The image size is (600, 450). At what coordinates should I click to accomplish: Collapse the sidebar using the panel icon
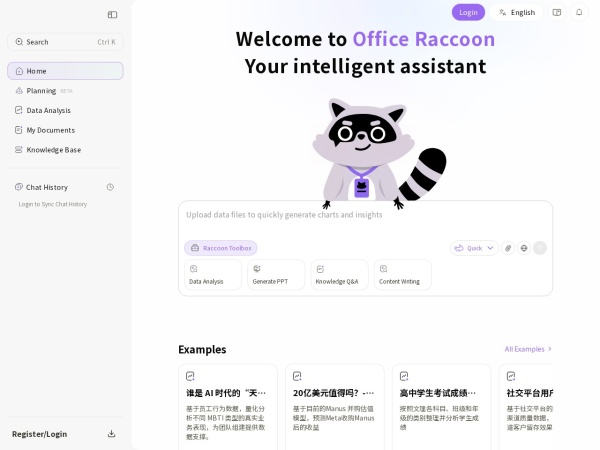coord(112,14)
